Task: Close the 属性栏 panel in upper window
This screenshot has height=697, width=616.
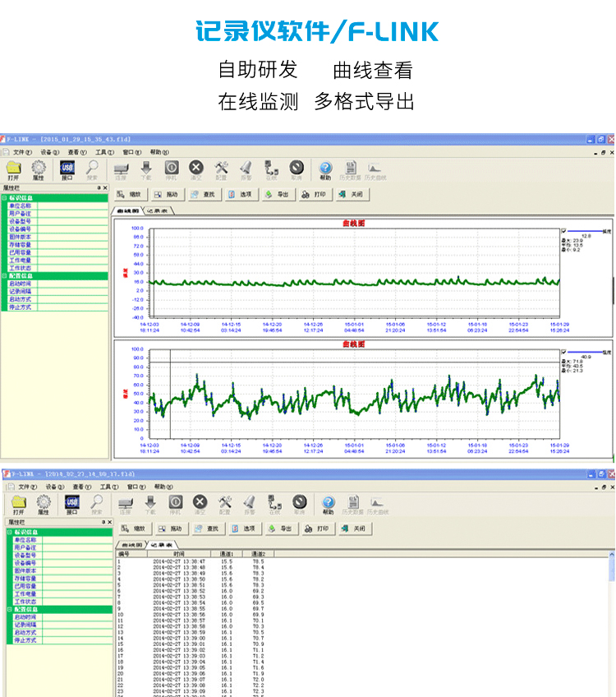Action: click(105, 188)
